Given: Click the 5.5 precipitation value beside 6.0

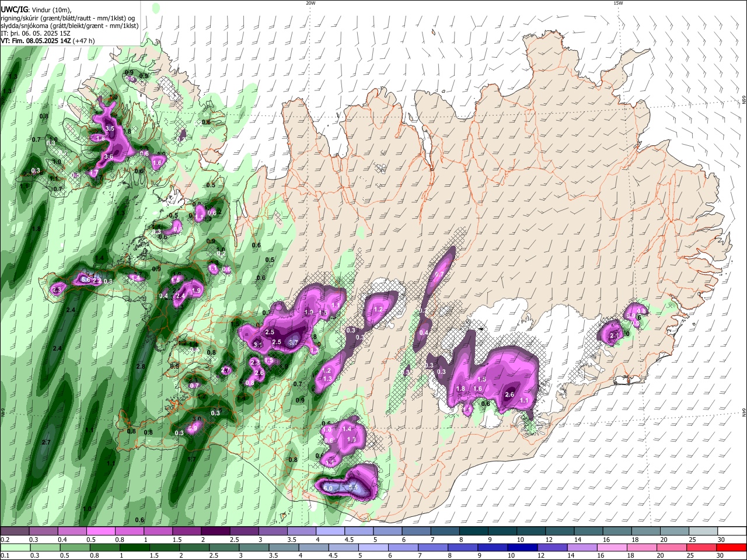Looking at the screenshot, I should pos(352,487).
